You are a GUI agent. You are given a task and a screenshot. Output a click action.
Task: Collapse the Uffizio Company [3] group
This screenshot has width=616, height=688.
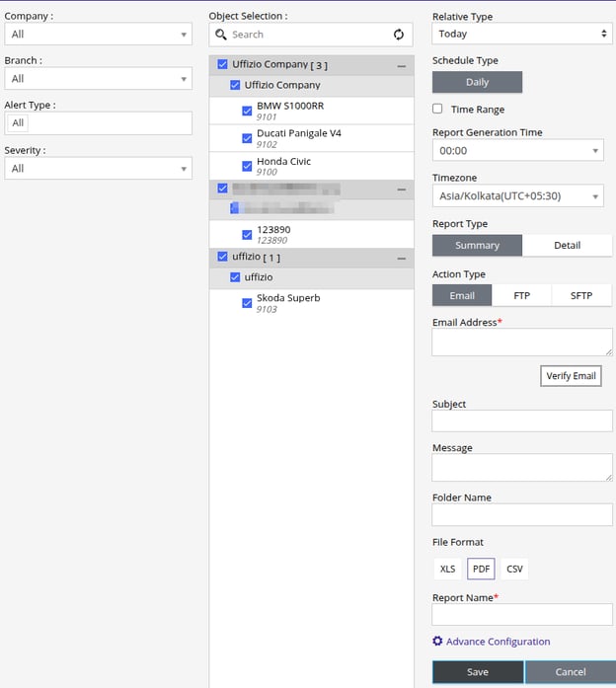tap(402, 65)
